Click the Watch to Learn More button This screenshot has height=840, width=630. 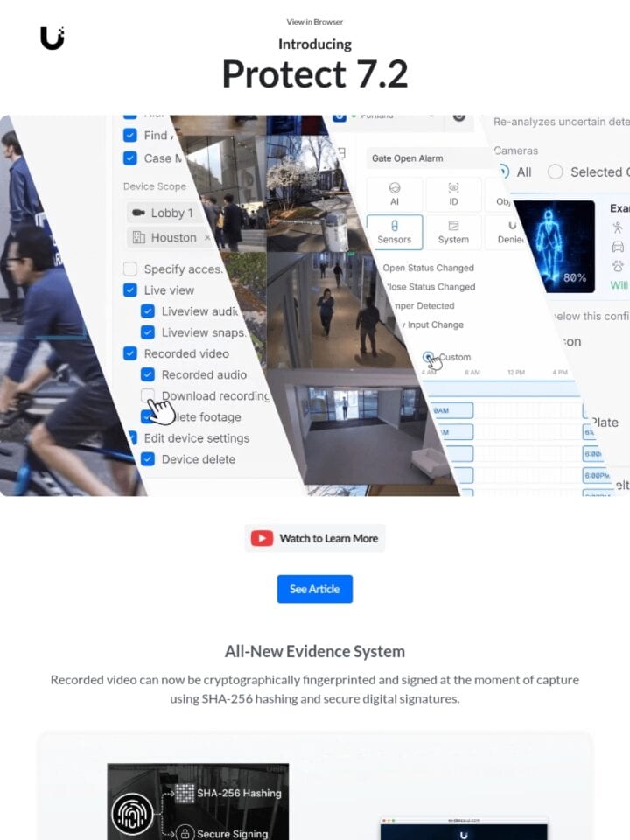pyautogui.click(x=314, y=538)
